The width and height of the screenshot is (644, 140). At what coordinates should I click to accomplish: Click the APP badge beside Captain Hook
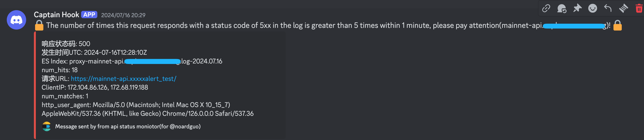[x=89, y=15]
